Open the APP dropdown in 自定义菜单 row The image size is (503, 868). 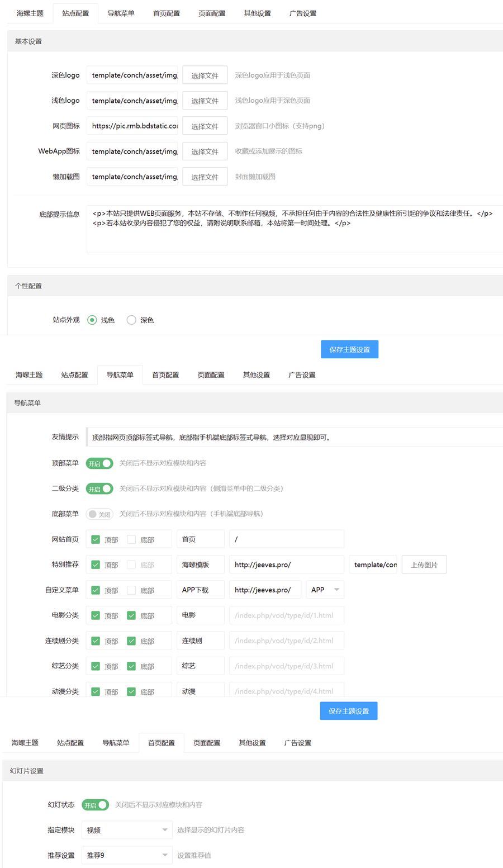325,590
